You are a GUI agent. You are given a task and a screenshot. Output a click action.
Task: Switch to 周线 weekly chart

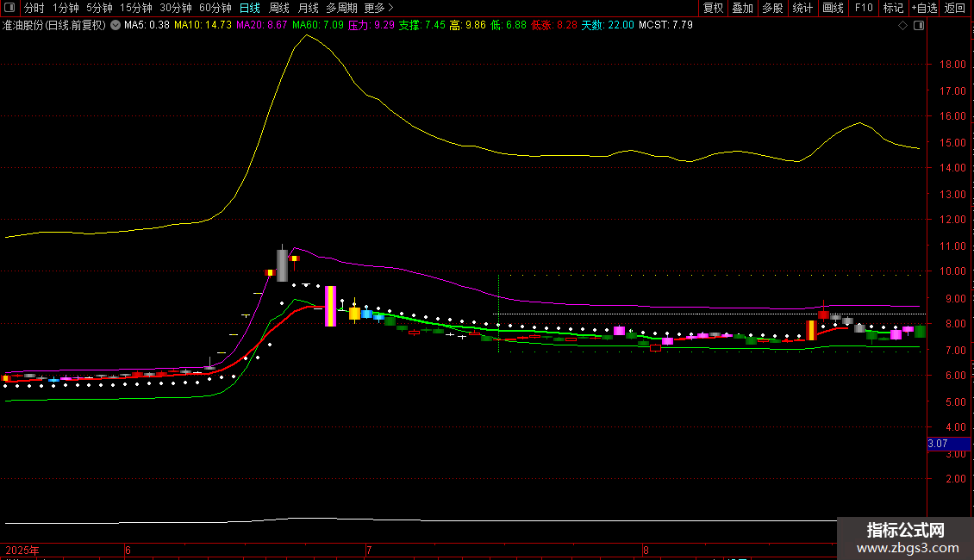point(279,8)
